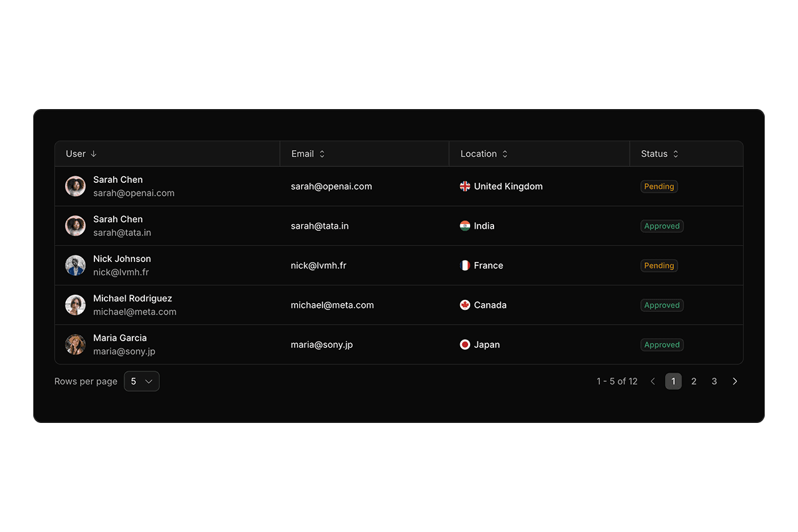Click the India flag icon
The image size is (798, 532).
(465, 226)
